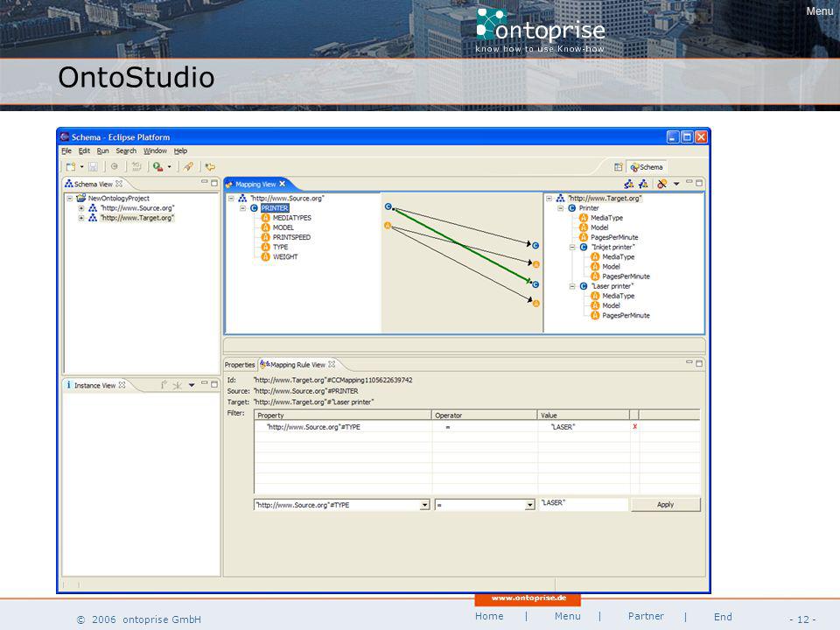Select the MODEL attribute in source tree
840x630 pixels.
pyautogui.click(x=283, y=227)
